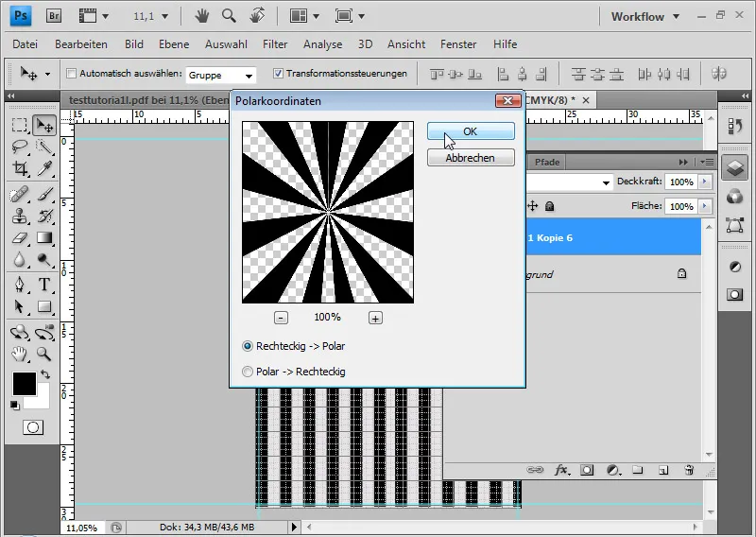Screen dimensions: 756x537
Task: Select Rechteckig -> Polar option
Action: (248, 346)
